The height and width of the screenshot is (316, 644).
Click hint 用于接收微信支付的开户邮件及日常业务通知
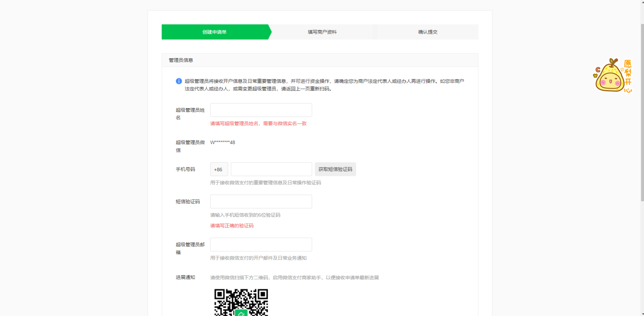[258, 258]
